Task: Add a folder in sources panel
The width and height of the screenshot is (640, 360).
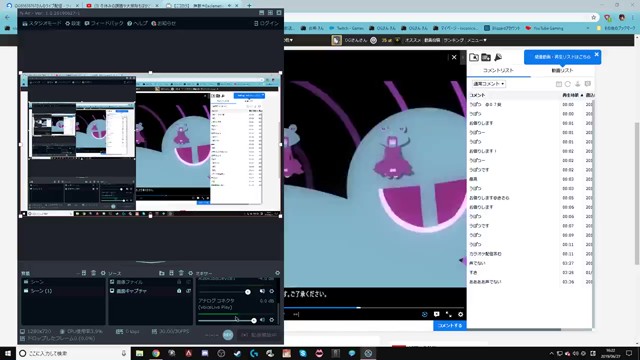Action: pyautogui.click(x=162, y=273)
